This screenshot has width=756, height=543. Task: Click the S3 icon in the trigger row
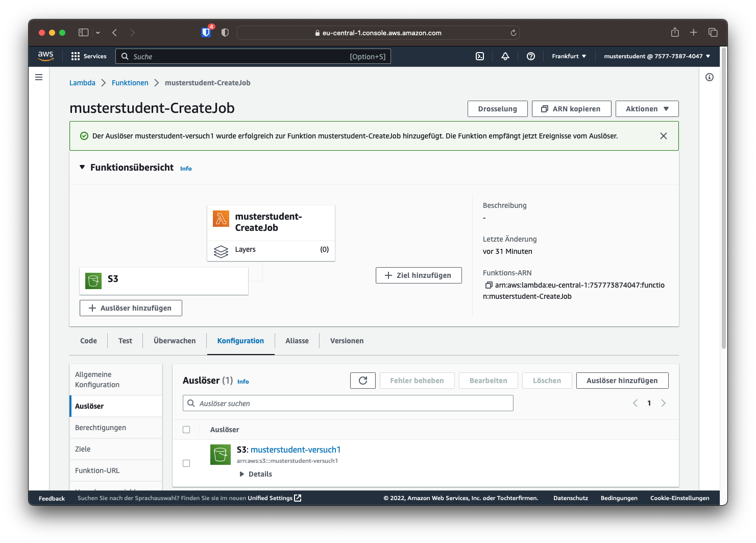tap(221, 455)
